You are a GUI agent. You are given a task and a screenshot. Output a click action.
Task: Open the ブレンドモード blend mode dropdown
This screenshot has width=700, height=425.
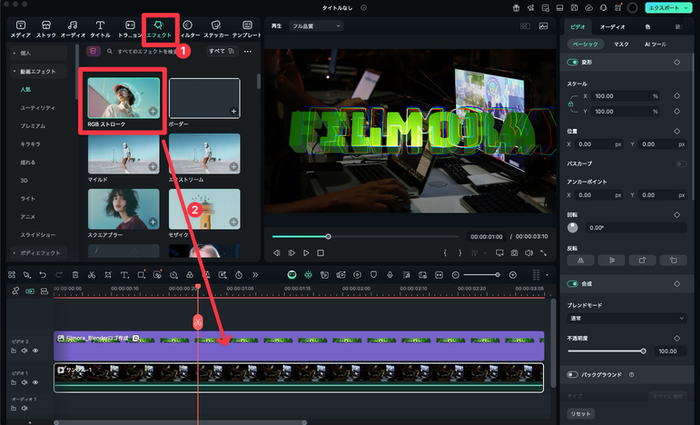tap(626, 318)
